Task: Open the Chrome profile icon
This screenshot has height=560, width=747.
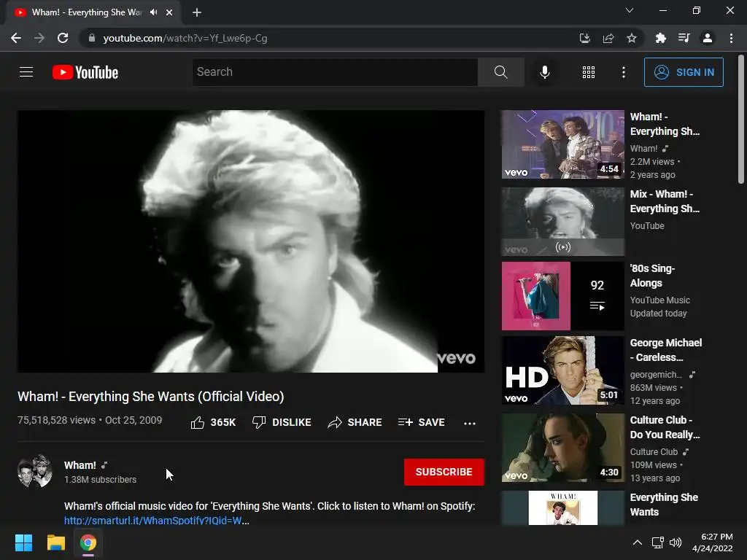Action: pos(708,38)
